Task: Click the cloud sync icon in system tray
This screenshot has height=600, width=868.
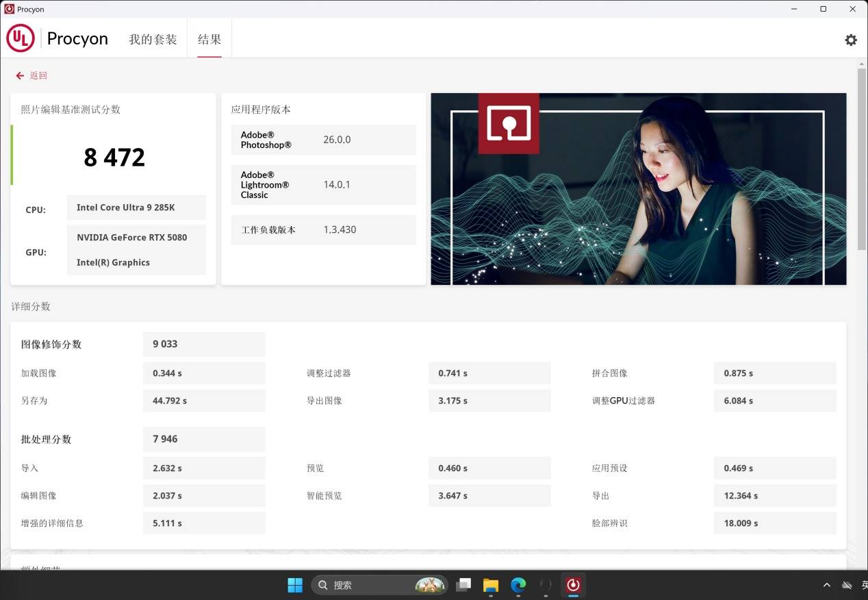Action: [x=847, y=585]
